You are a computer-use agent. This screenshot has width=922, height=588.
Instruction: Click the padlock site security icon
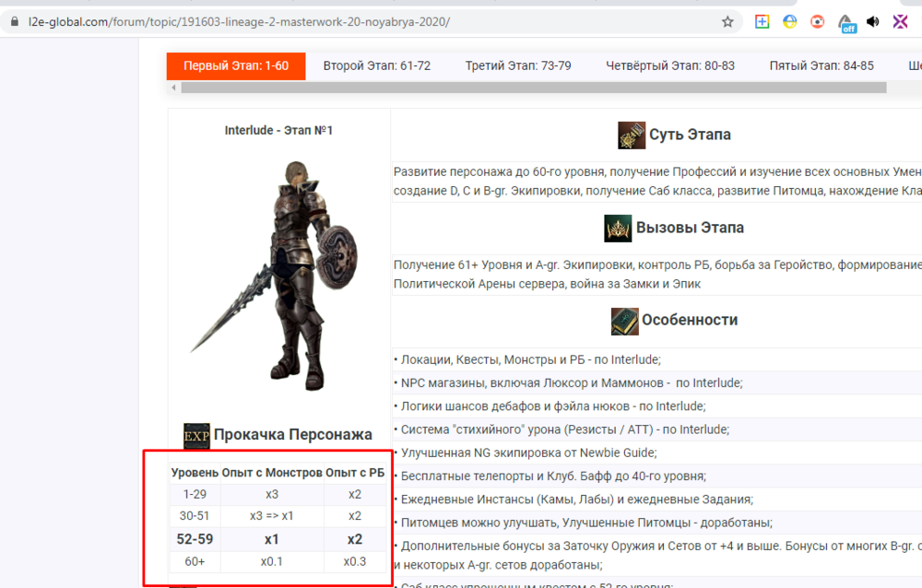tap(14, 21)
